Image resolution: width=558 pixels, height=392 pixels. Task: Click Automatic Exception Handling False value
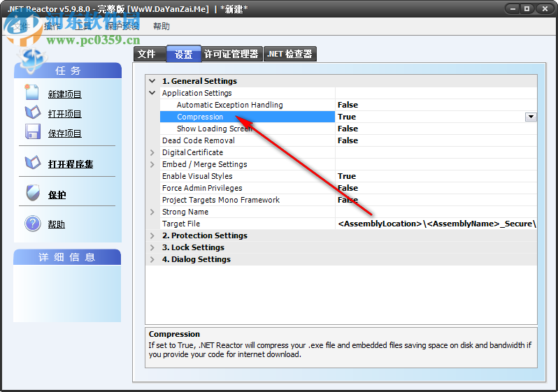pyautogui.click(x=348, y=105)
